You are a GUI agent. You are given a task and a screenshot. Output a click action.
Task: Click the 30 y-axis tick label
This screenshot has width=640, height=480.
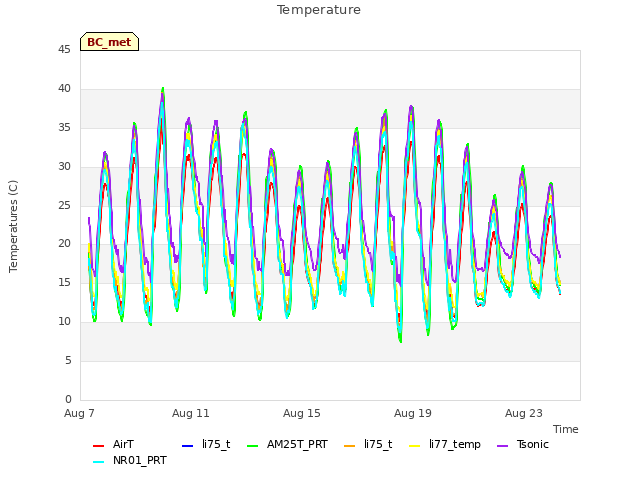[64, 167]
